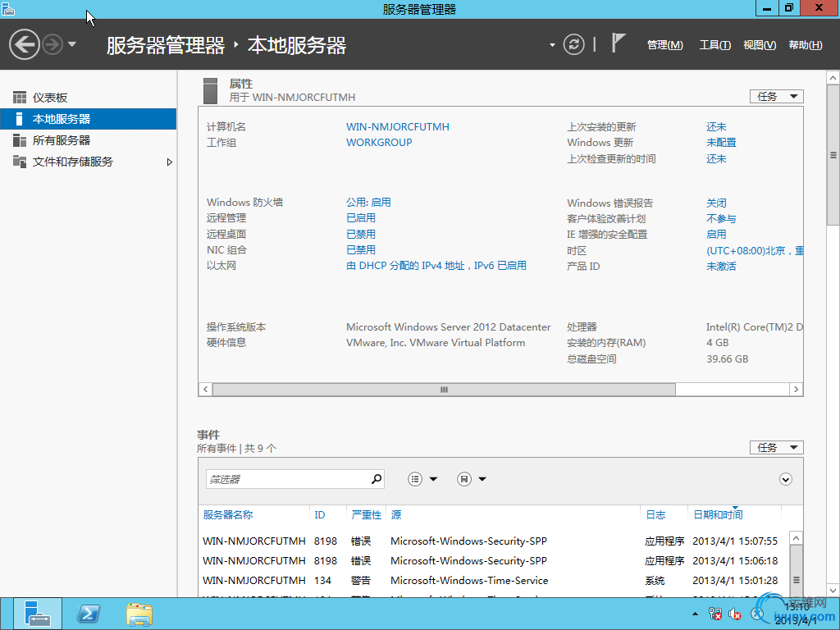Viewport: 840px width, 630px height.
Task: Sort events by 日期和时间 column header
Action: pyautogui.click(x=718, y=515)
